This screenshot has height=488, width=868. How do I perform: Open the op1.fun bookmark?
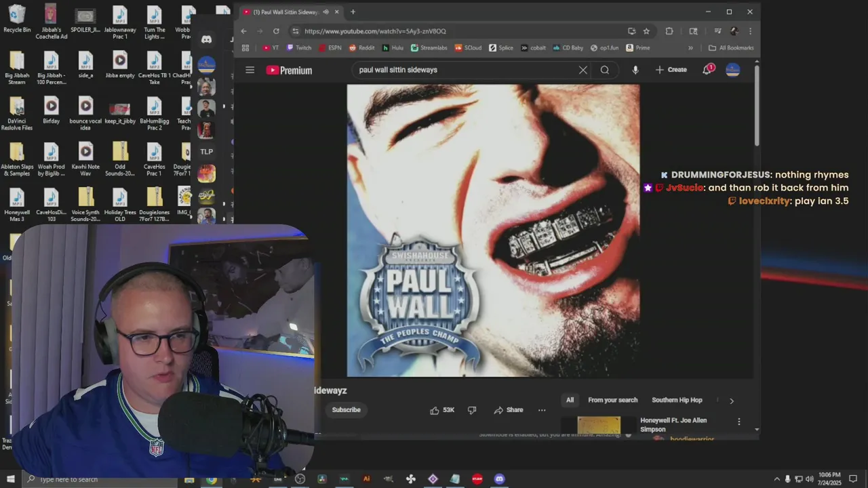[x=604, y=48]
